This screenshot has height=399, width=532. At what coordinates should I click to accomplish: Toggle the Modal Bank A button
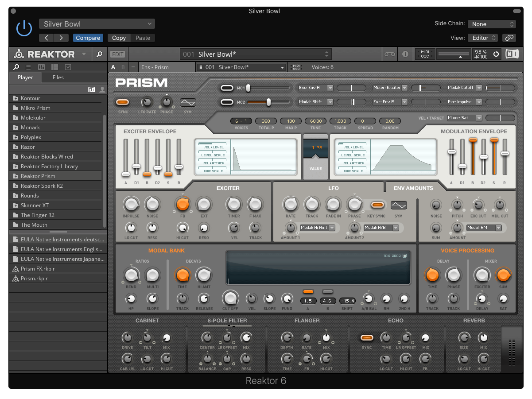(308, 291)
